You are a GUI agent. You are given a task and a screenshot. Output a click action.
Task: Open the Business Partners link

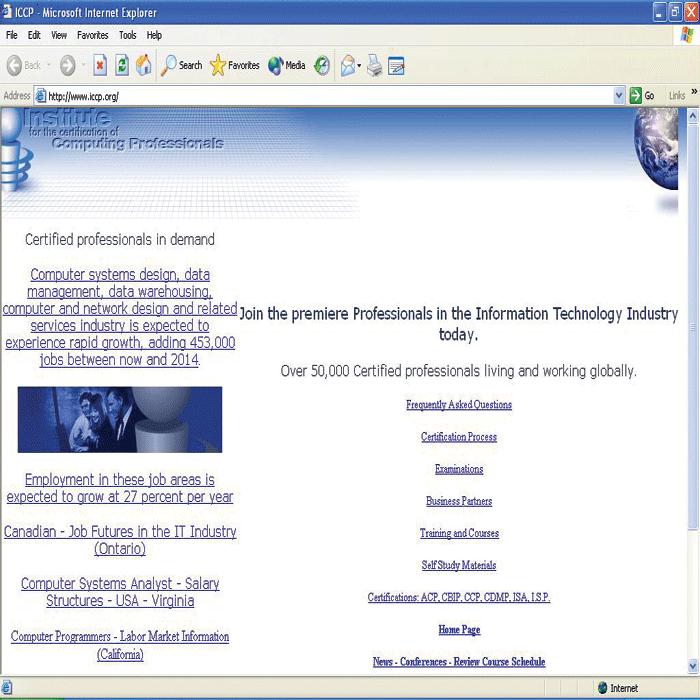coord(459,501)
